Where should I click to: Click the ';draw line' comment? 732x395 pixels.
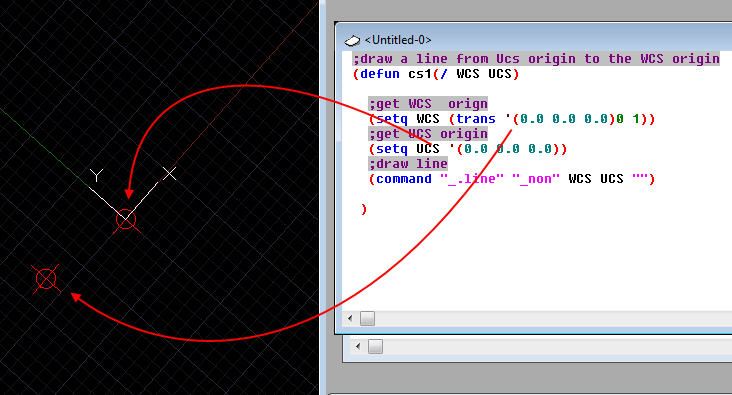tap(408, 164)
